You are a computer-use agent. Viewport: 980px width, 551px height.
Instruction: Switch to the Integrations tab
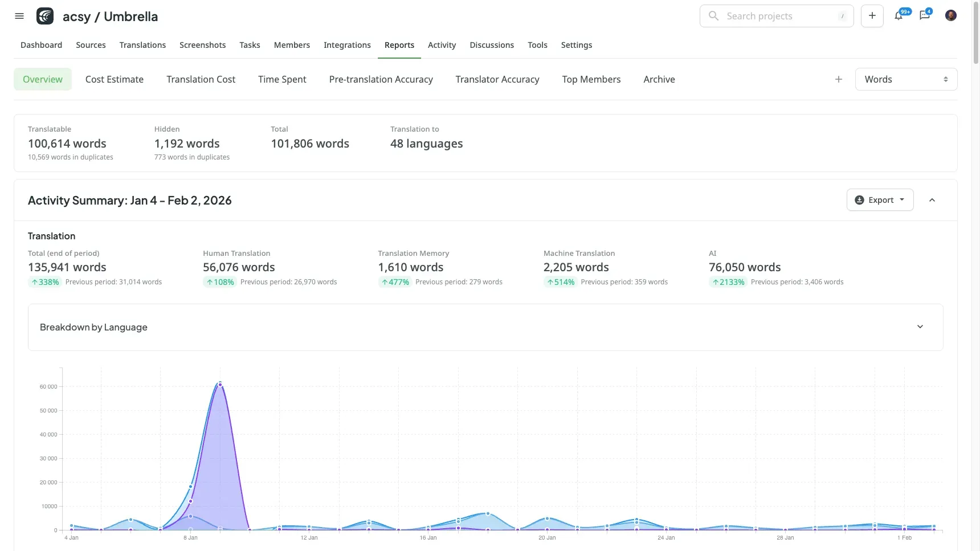[347, 45]
